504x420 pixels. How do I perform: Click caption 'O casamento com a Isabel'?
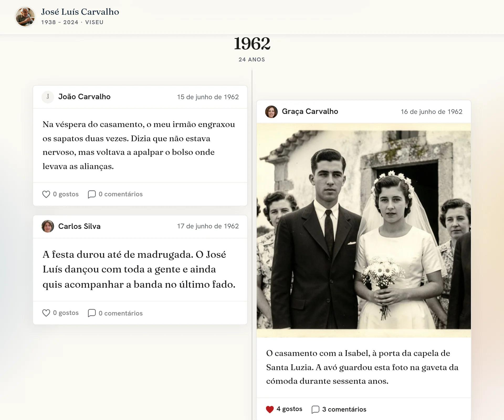pyautogui.click(x=362, y=367)
